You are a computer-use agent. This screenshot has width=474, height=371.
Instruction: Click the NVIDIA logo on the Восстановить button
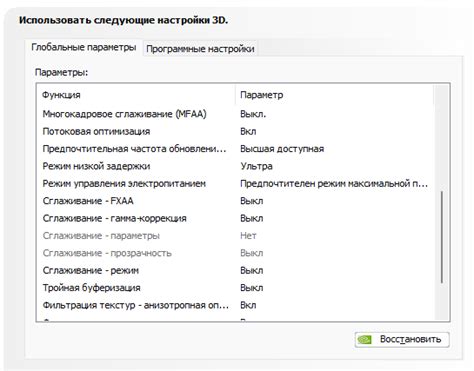click(x=364, y=340)
